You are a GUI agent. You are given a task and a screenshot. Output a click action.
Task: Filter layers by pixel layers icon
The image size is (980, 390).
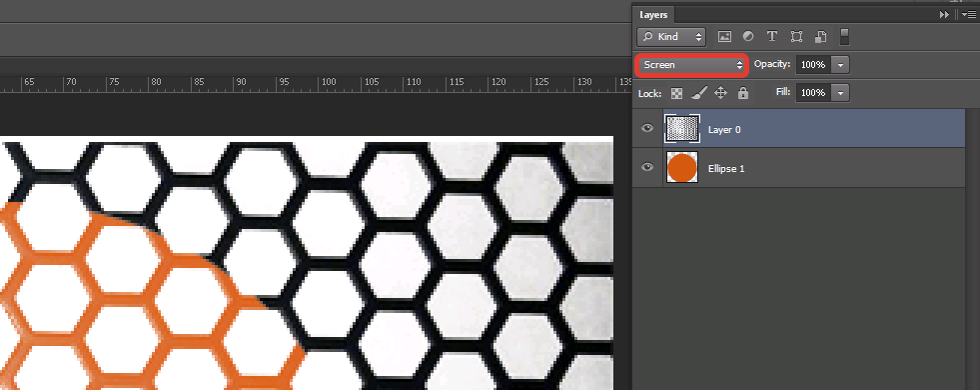click(x=724, y=36)
